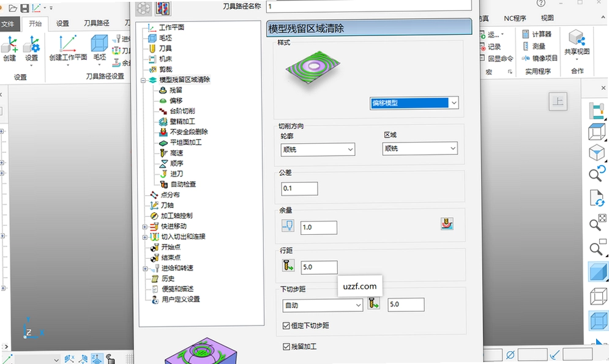This screenshot has height=364, width=609.
Task: Click the 共享视图 shared view icon
Action: (577, 38)
